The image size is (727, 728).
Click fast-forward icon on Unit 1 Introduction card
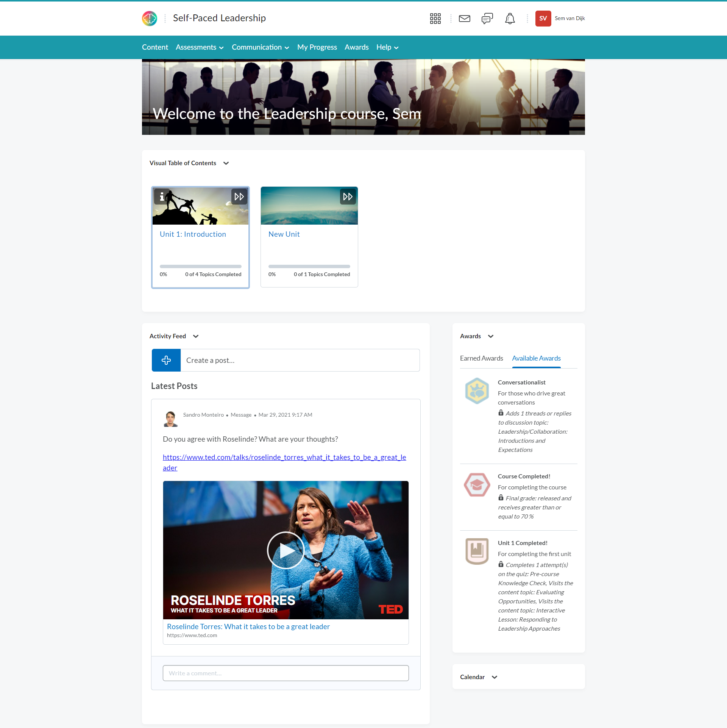pos(239,196)
